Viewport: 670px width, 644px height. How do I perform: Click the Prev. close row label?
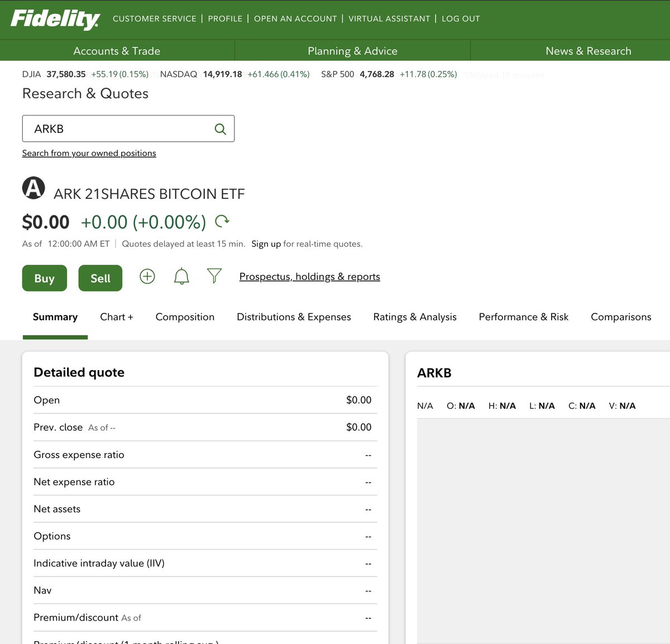tap(58, 427)
